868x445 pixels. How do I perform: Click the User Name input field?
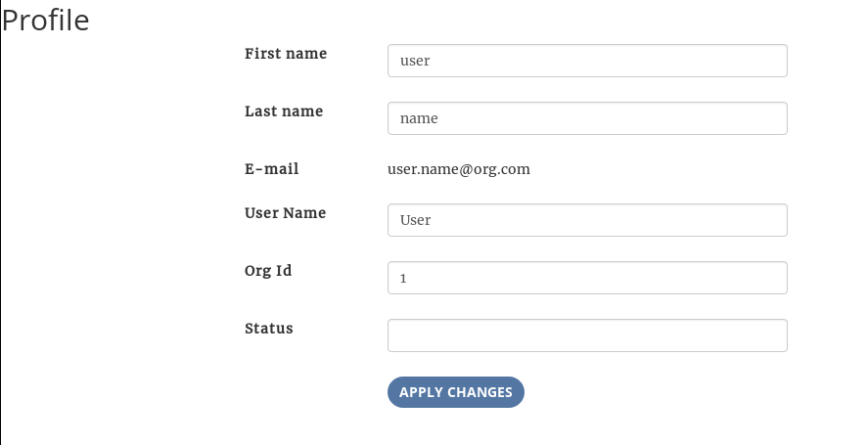(x=587, y=220)
